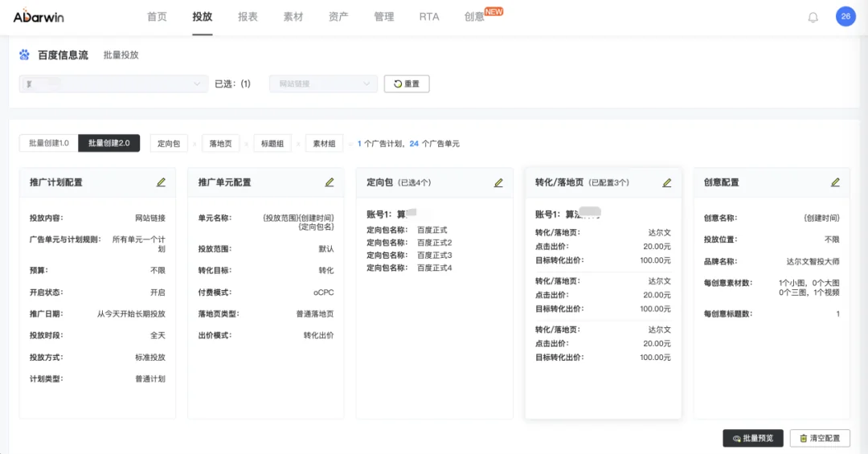
Task: Switch to 批量创建1.0 tab
Action: (x=49, y=143)
